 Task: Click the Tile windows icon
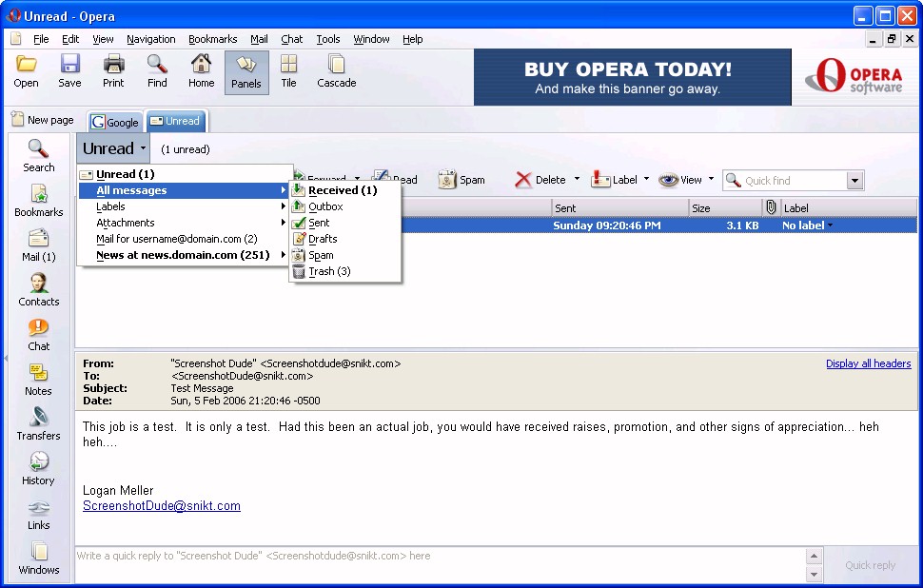coord(288,65)
